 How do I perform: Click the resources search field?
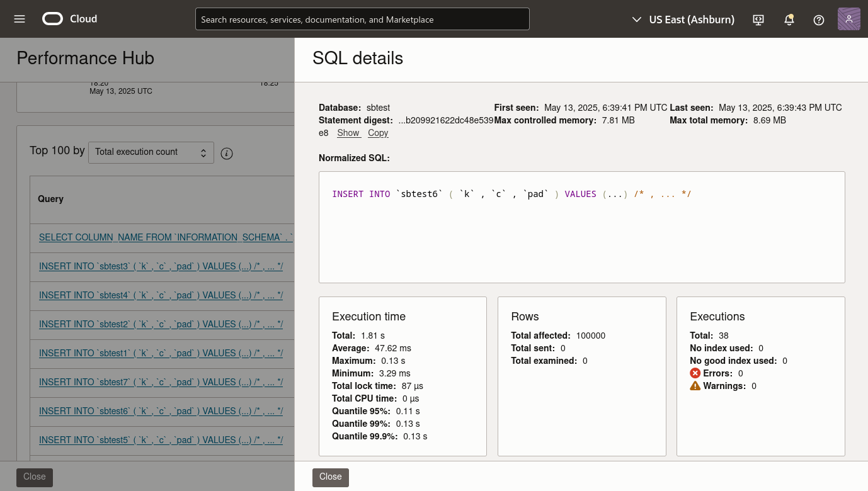362,19
